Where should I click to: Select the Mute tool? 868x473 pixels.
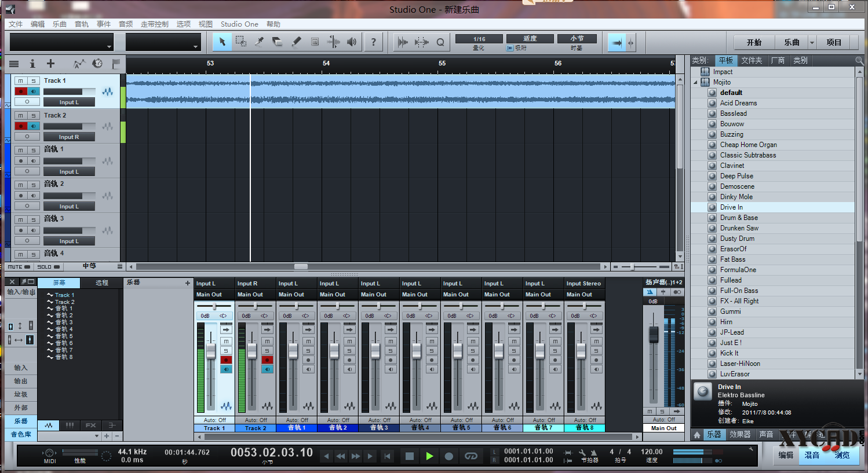click(315, 42)
